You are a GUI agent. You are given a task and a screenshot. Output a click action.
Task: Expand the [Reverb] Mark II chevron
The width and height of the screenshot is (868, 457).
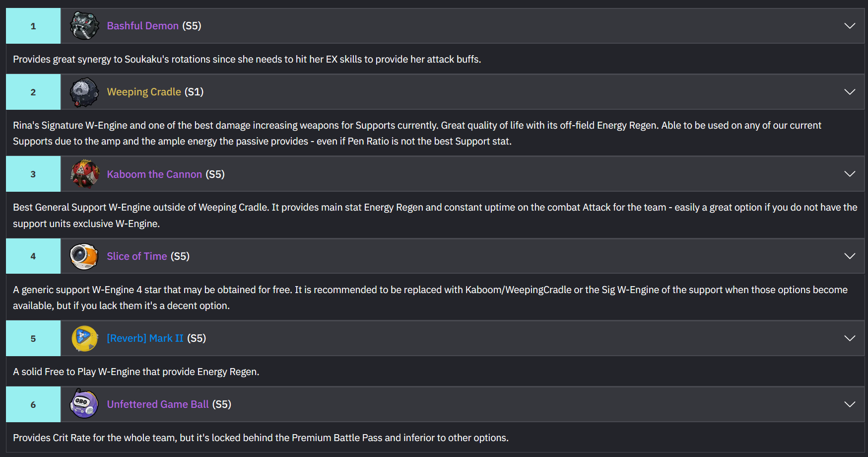850,338
